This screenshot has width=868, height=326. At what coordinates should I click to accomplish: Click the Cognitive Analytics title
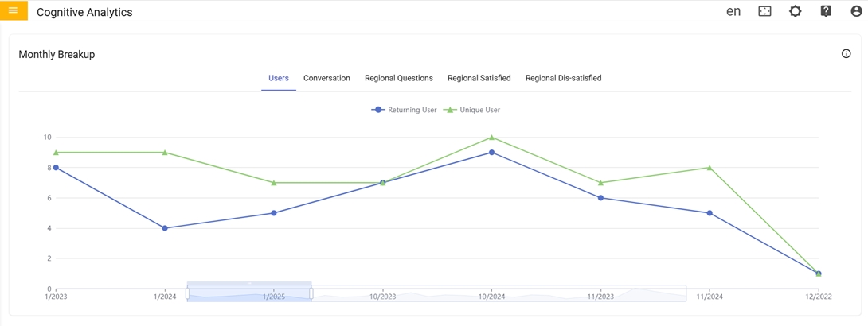(84, 12)
